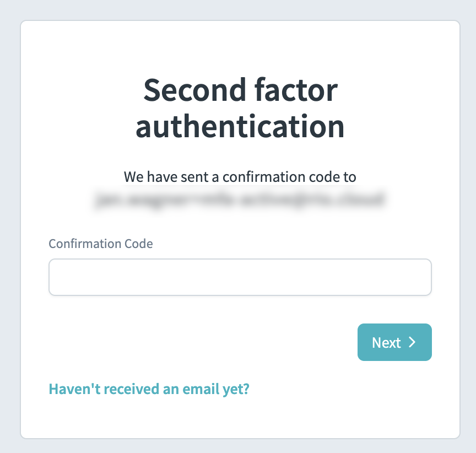476x453 pixels.
Task: Click the blurred email address text
Action: [240, 199]
